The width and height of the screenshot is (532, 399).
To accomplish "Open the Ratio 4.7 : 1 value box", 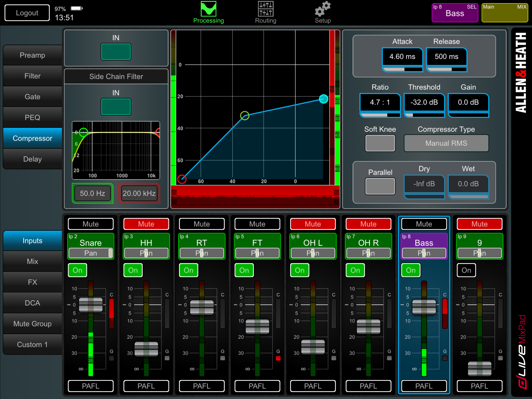I will pyautogui.click(x=380, y=102).
